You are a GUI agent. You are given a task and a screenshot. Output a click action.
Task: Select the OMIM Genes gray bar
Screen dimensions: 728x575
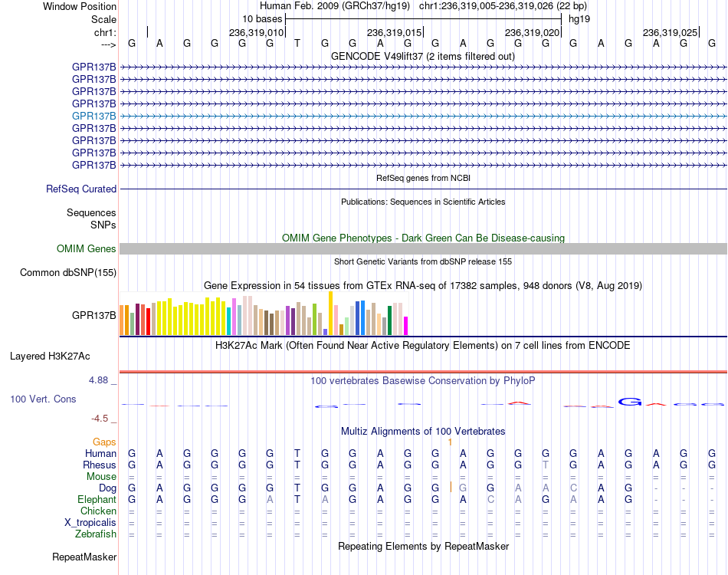[423, 248]
